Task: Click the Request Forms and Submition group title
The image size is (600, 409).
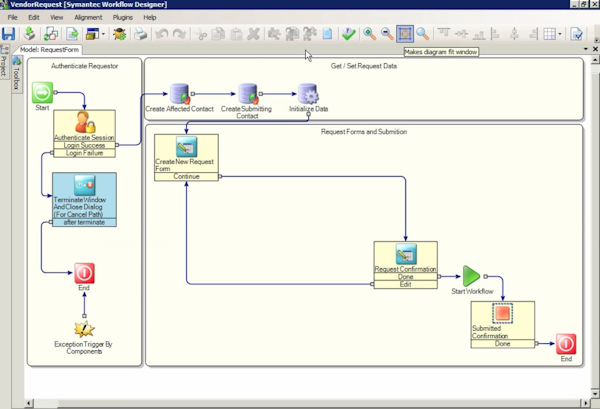Action: (x=364, y=132)
